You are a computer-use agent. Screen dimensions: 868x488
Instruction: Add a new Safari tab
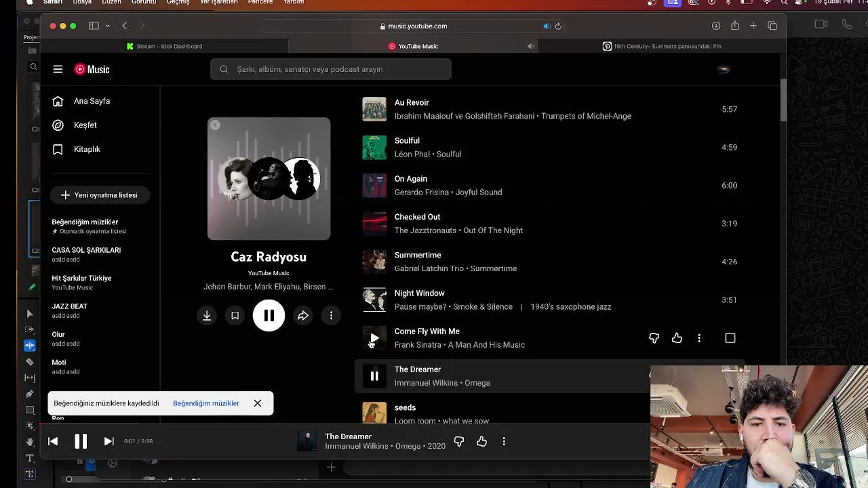click(753, 26)
